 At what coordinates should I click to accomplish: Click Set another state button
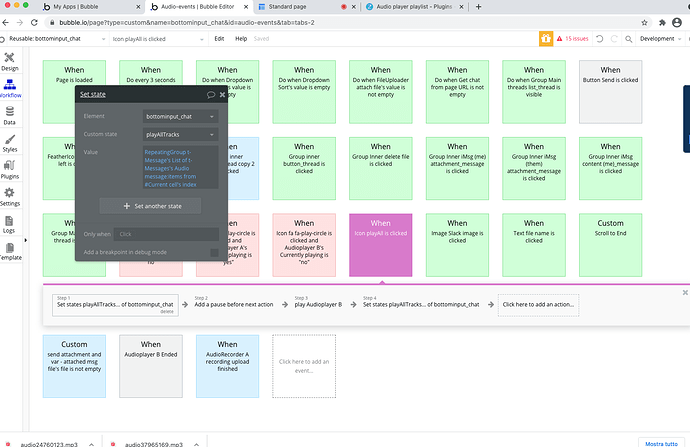149,206
